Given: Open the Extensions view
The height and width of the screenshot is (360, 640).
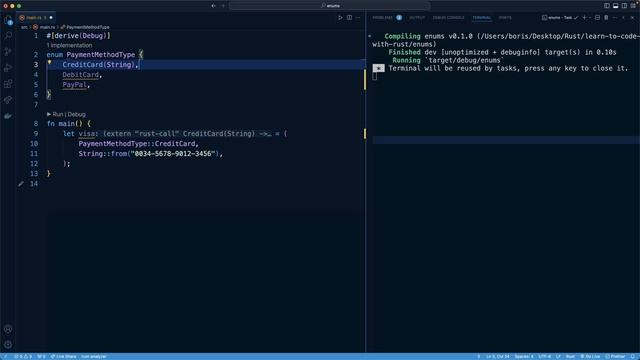Looking at the screenshot, I should [x=8, y=84].
